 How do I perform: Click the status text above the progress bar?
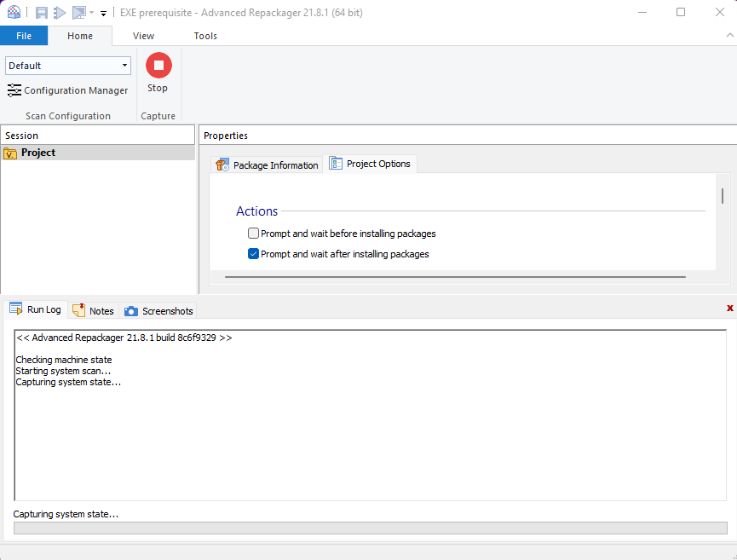point(66,514)
